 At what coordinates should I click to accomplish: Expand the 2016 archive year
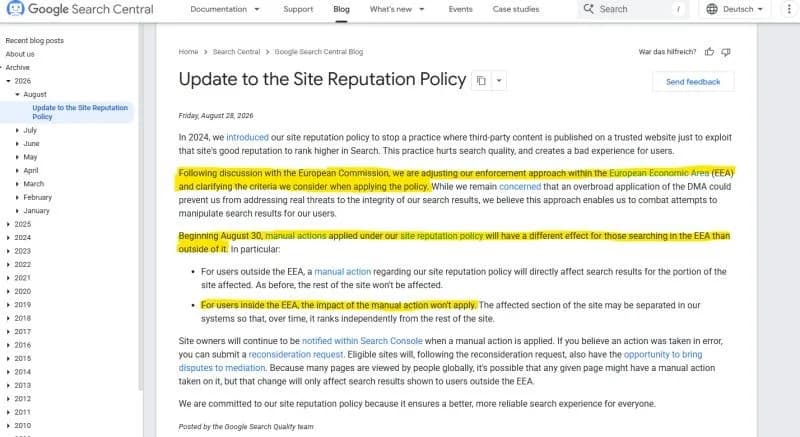tap(8, 345)
